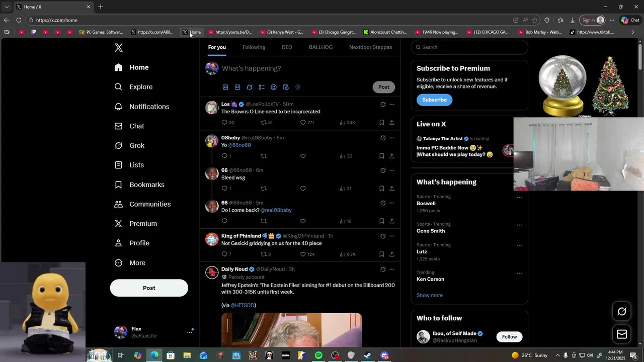Open Flax account menu dots
Viewport: 644px width, 362px height.
coord(190,332)
